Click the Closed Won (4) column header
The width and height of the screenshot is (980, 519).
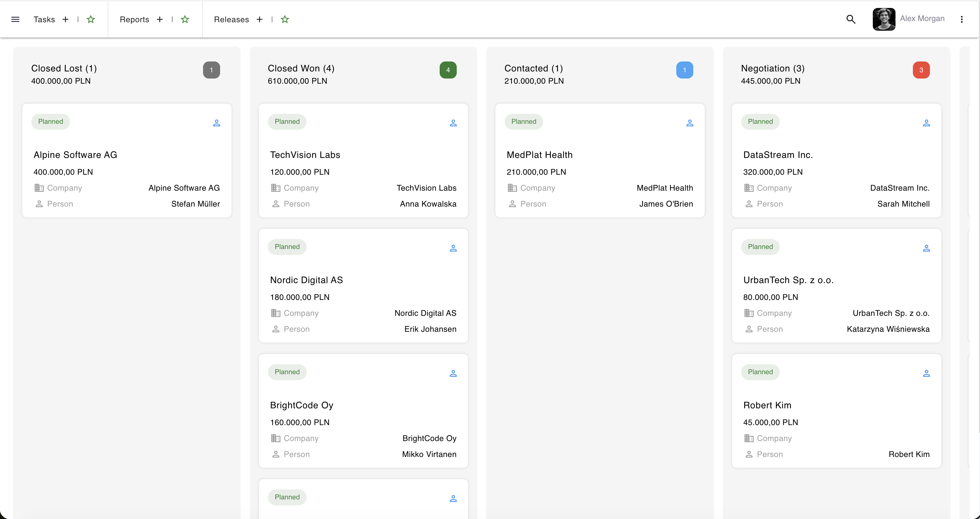click(301, 69)
